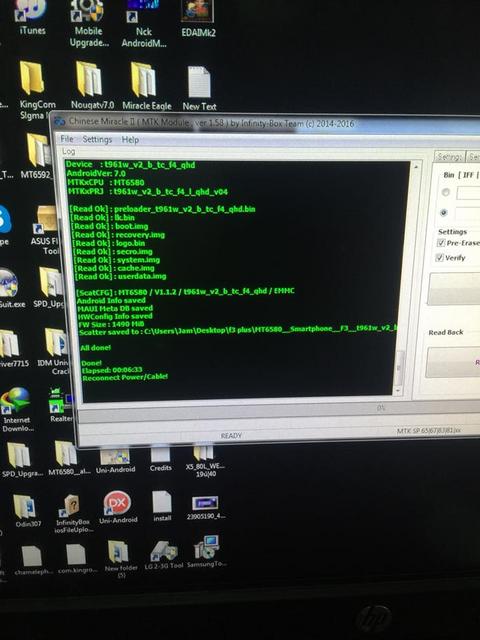Screen dimensions: 480x640
Task: Open the Help menu
Action: coord(130,140)
